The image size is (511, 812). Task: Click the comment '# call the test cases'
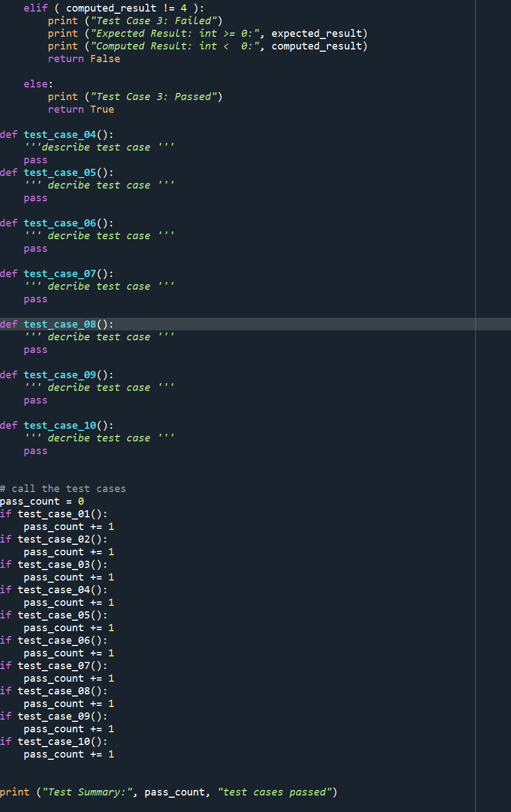pos(63,488)
